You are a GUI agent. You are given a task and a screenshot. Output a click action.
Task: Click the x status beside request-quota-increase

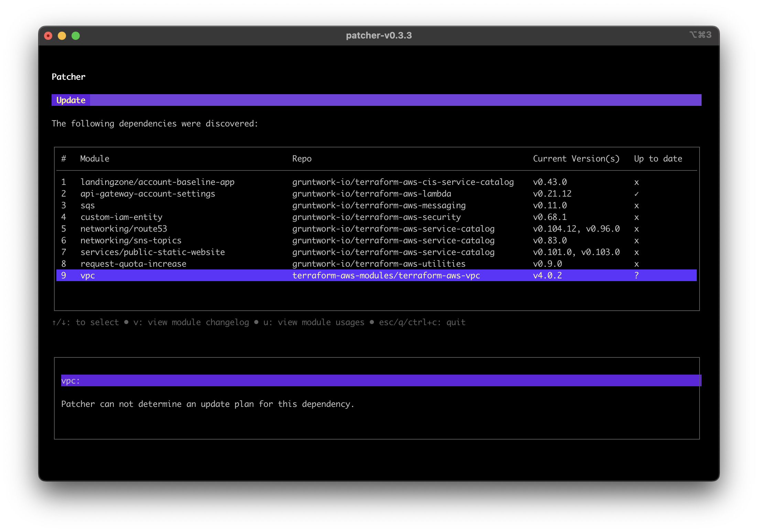(637, 264)
